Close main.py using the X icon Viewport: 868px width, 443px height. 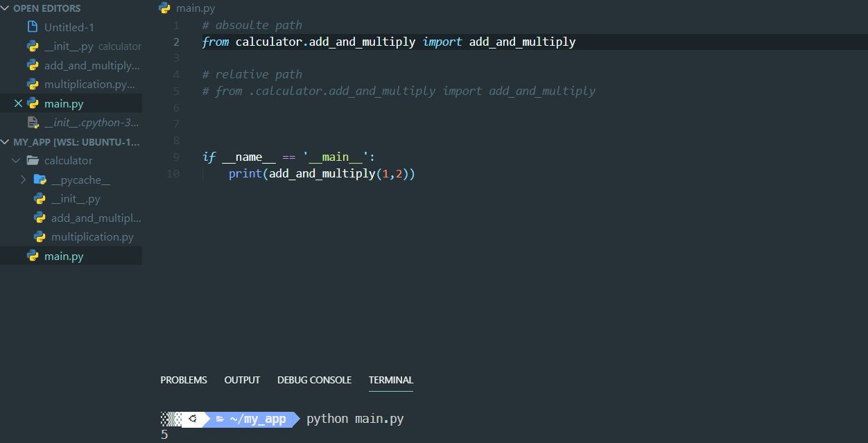click(19, 103)
